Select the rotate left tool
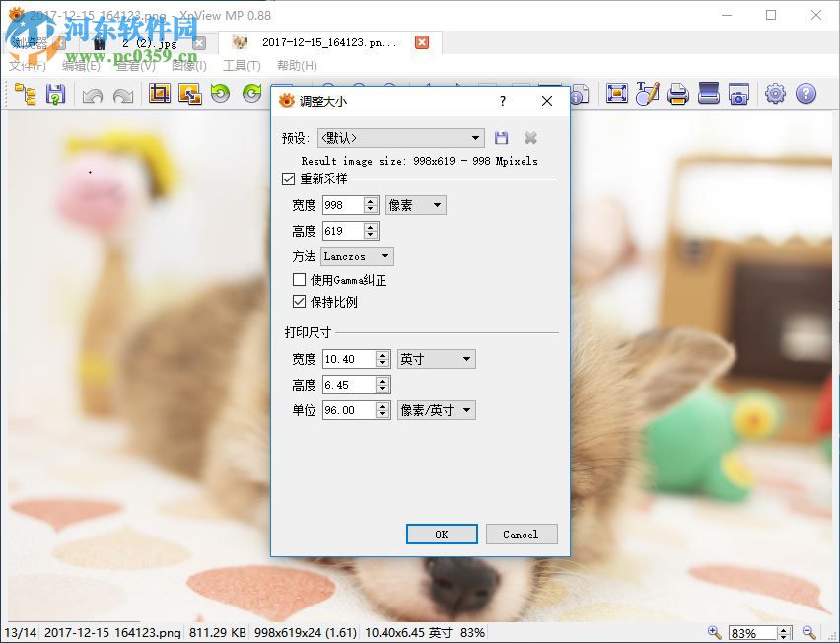Image resolution: width=840 pixels, height=643 pixels. tap(219, 94)
